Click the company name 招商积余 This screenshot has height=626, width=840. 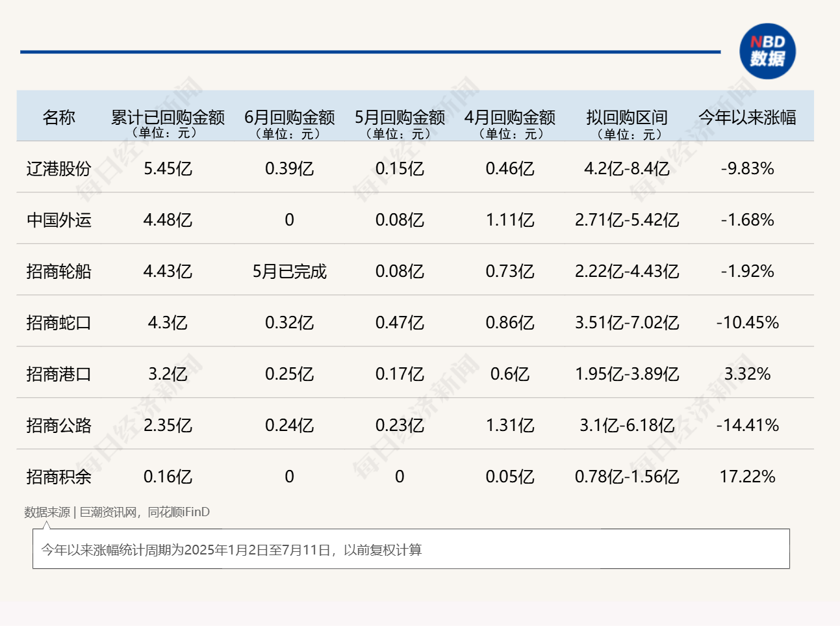coord(58,477)
